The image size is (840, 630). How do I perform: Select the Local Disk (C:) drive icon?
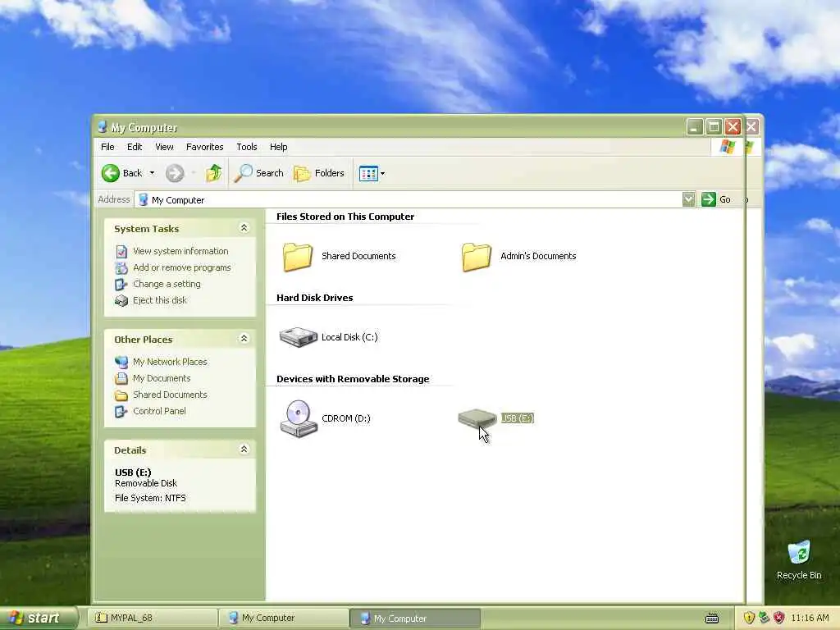click(x=299, y=337)
